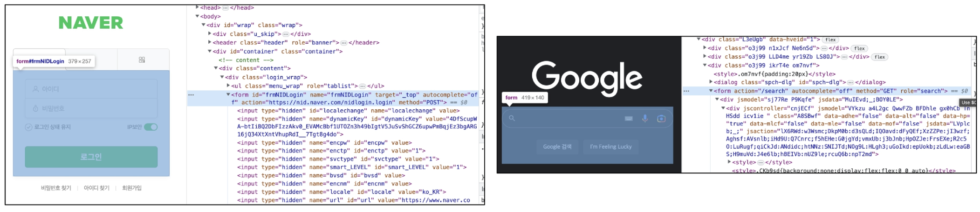
Task: Select the hidden input locale ko_KR row
Action: click(x=342, y=192)
